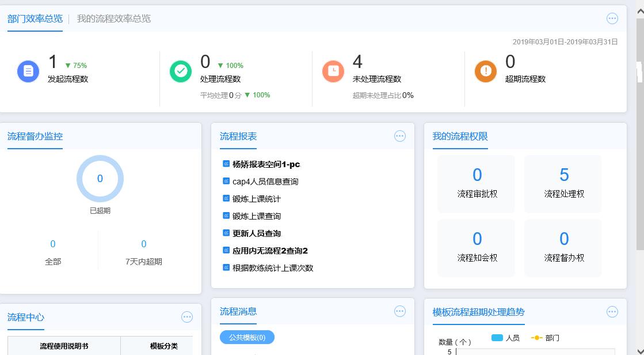
Task: Click the exclamation icon beside 超期流程数
Action: (485, 71)
